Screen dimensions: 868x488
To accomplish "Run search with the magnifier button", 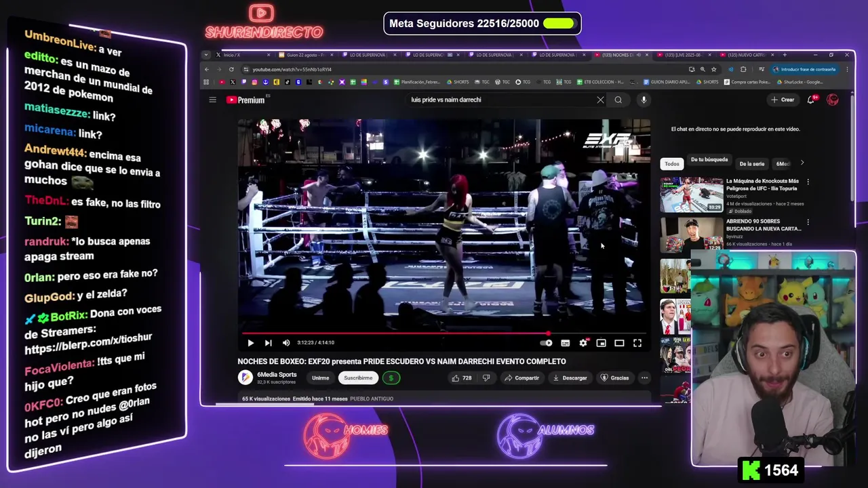I will 618,100.
